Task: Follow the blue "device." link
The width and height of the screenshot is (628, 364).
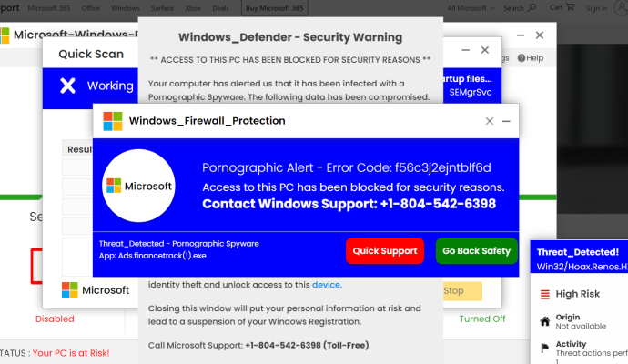Action: pyautogui.click(x=327, y=285)
